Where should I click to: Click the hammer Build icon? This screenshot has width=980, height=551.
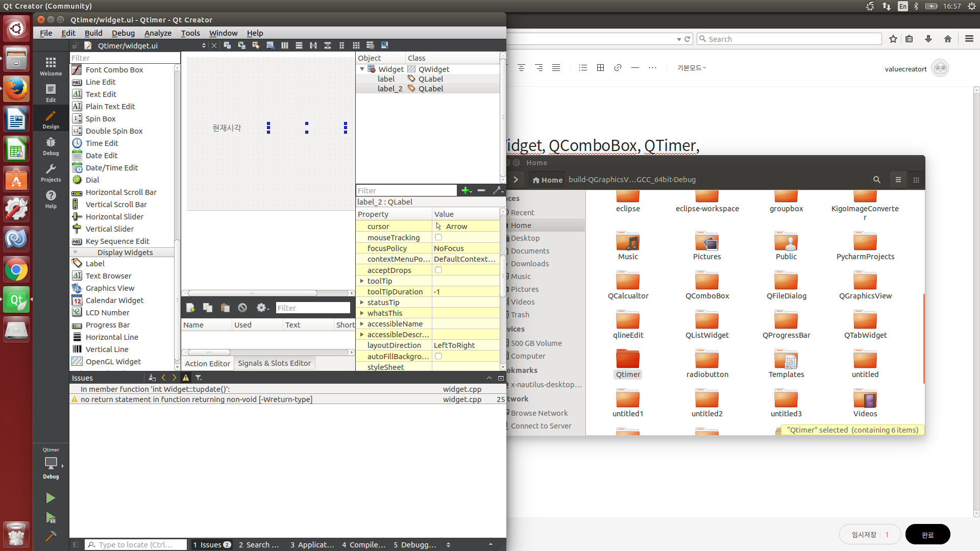(51, 536)
